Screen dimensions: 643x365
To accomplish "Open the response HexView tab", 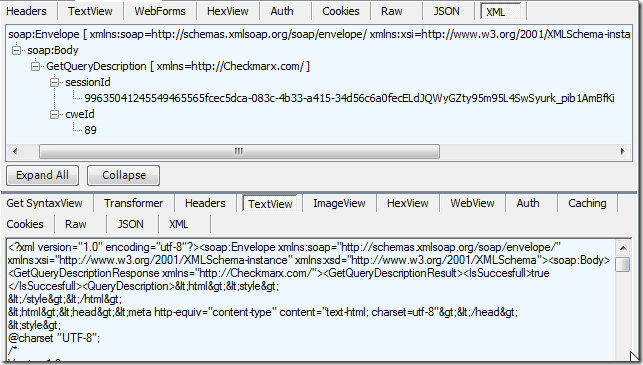I will pyautogui.click(x=408, y=203).
